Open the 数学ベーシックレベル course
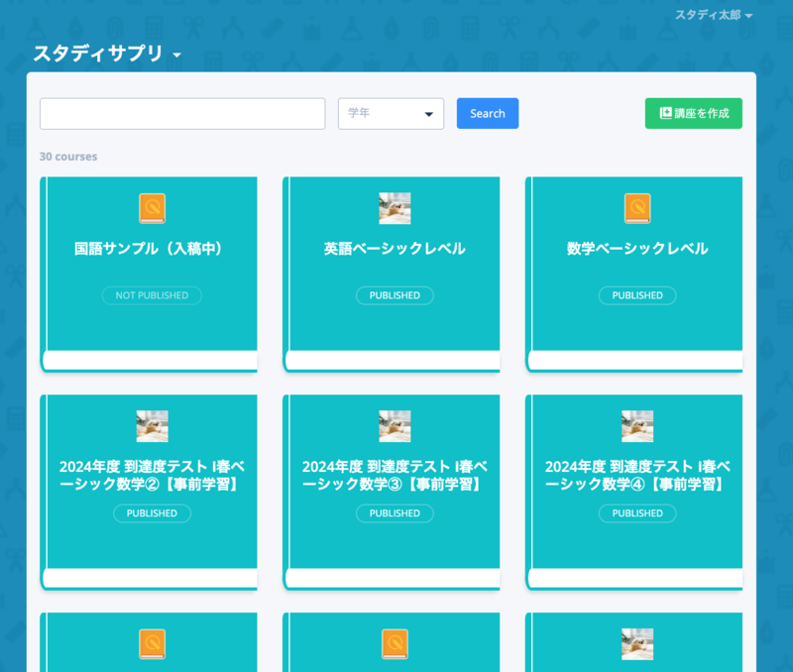This screenshot has width=793, height=672. pos(634,275)
